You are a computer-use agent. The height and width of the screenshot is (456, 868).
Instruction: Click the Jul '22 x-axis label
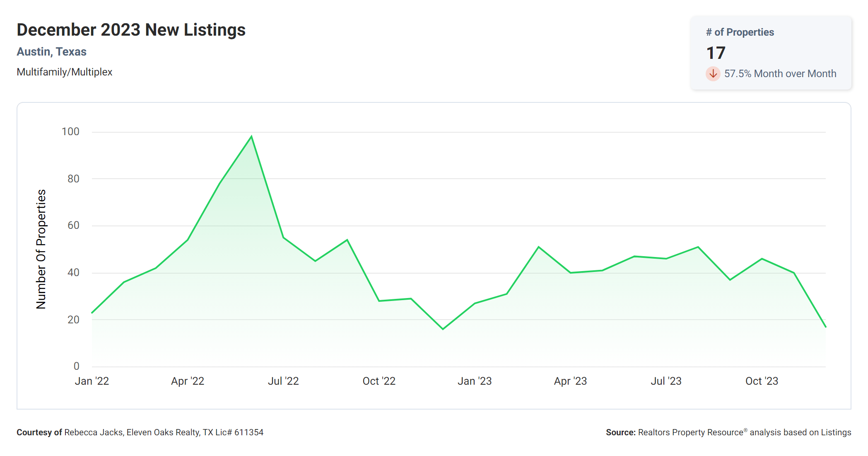[283, 381]
